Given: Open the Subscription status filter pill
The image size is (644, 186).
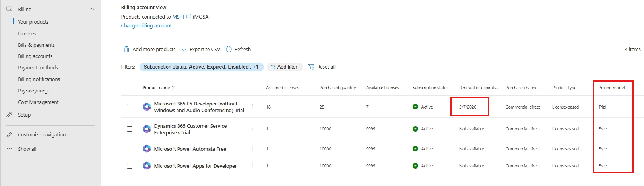Looking at the screenshot, I should point(202,67).
